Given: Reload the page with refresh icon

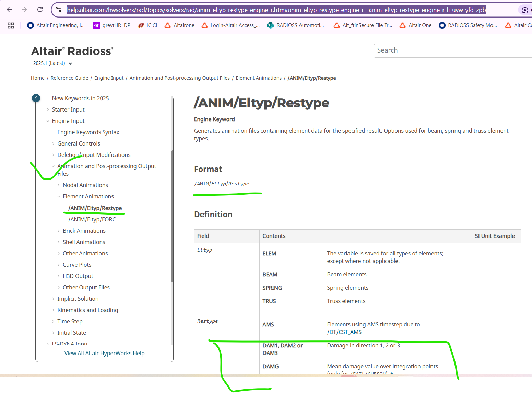Looking at the screenshot, I should (40, 10).
